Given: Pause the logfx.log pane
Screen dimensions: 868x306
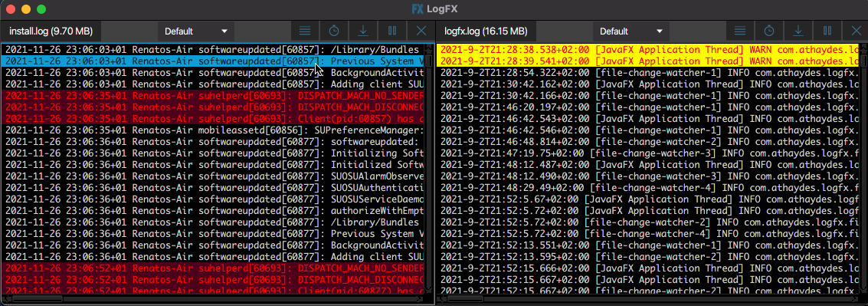Looking at the screenshot, I should [x=827, y=31].
